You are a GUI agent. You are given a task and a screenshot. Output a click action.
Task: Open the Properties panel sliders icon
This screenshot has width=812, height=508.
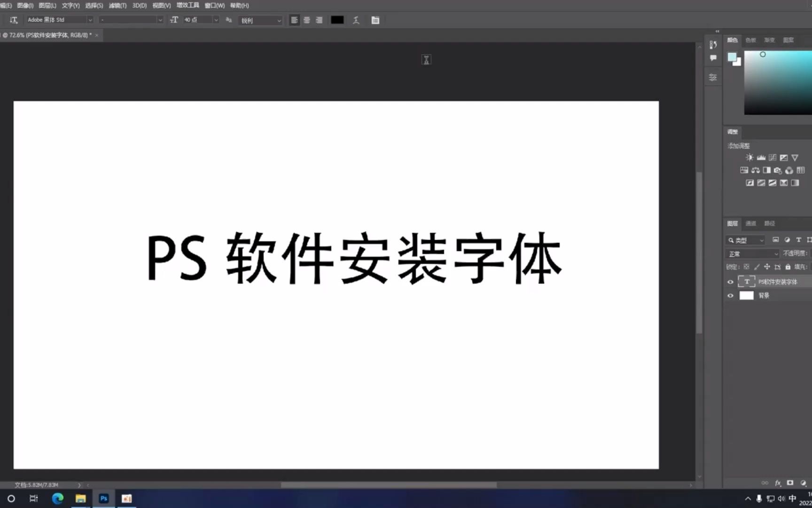(x=713, y=77)
